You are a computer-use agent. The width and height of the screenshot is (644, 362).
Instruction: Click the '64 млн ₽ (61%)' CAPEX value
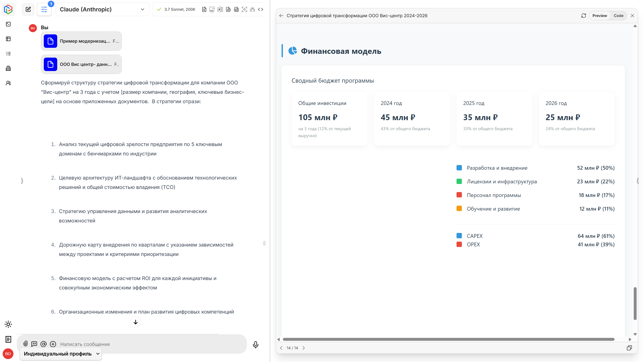tap(596, 236)
